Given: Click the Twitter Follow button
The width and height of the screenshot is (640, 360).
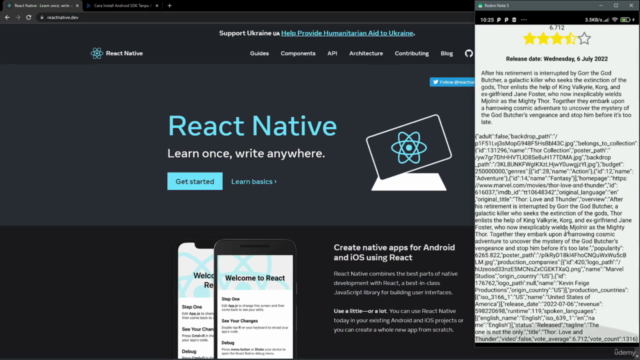Looking at the screenshot, I should (x=452, y=82).
